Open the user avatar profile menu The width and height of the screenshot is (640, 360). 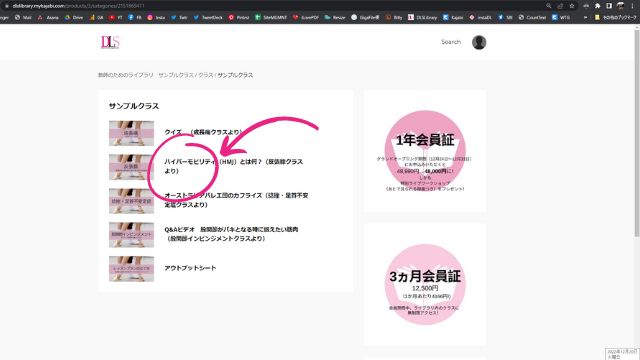[x=479, y=42]
